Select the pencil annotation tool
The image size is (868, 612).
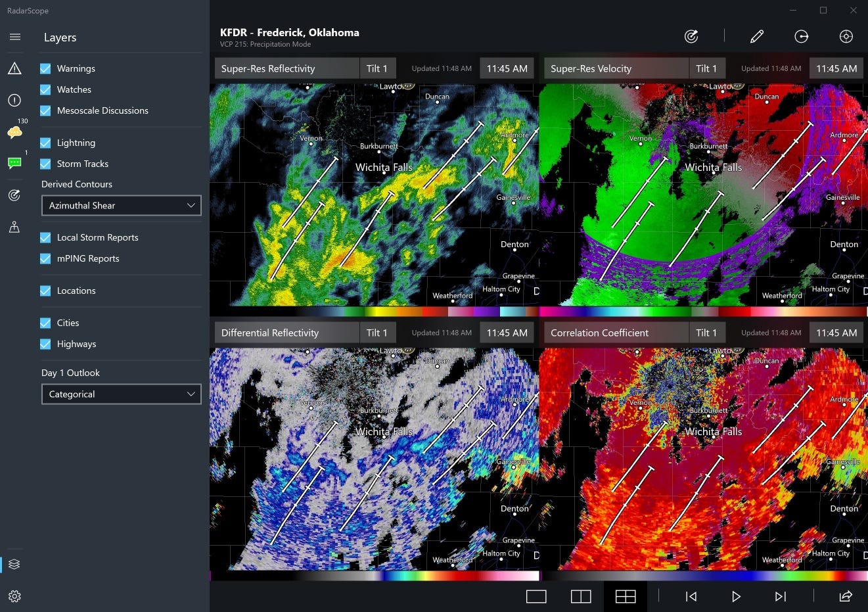tap(756, 36)
